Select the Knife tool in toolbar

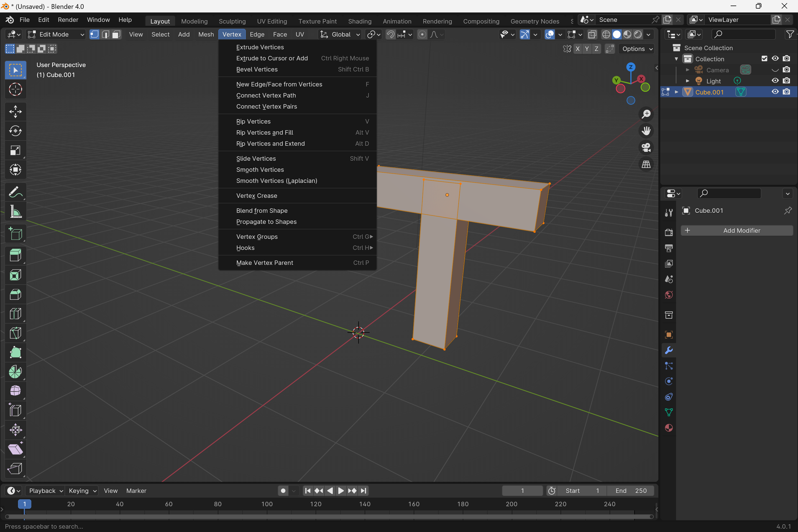pos(15,333)
